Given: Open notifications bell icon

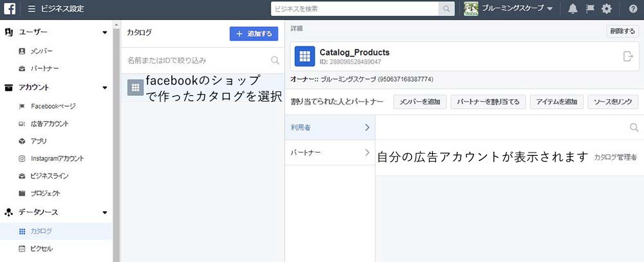Looking at the screenshot, I should pos(573,8).
